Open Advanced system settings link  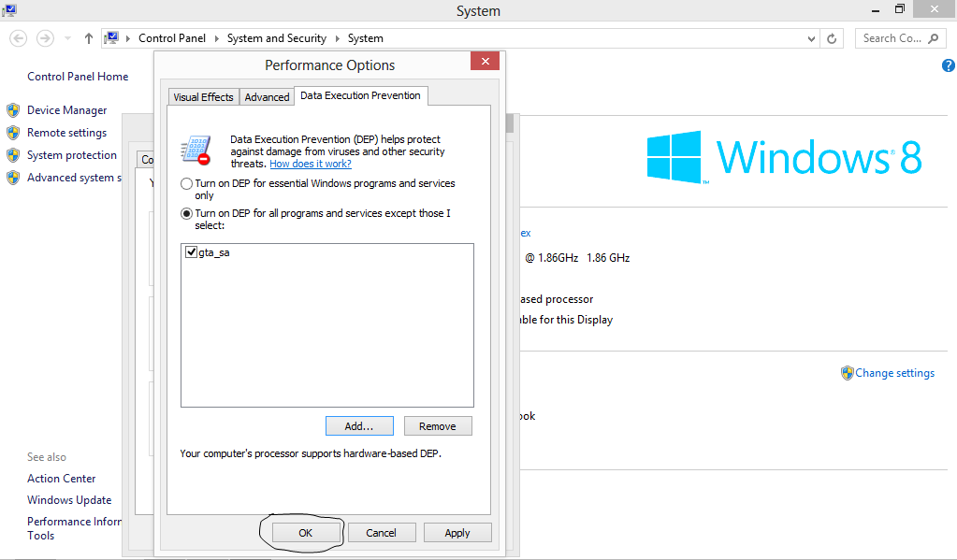tap(74, 178)
